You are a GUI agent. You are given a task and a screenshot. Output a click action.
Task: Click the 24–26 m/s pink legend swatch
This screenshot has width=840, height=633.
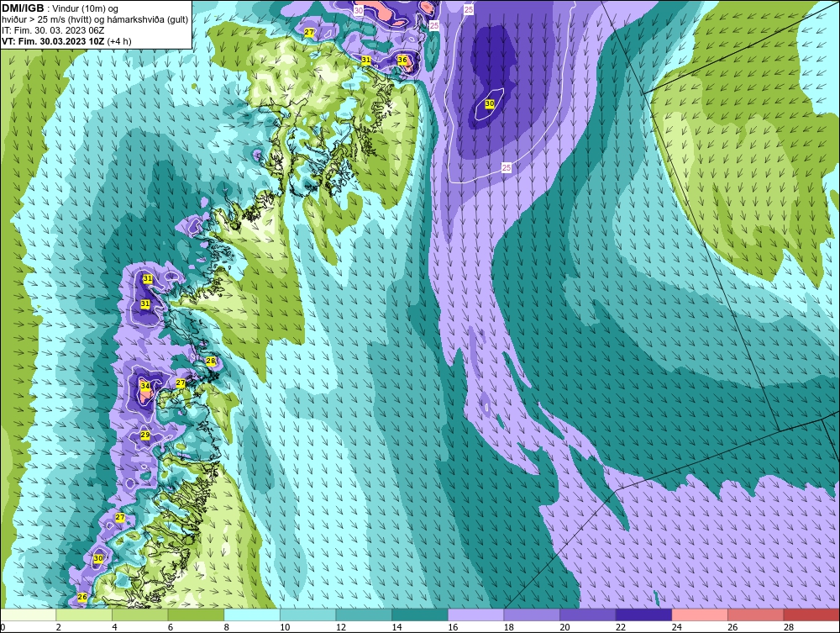(700, 615)
